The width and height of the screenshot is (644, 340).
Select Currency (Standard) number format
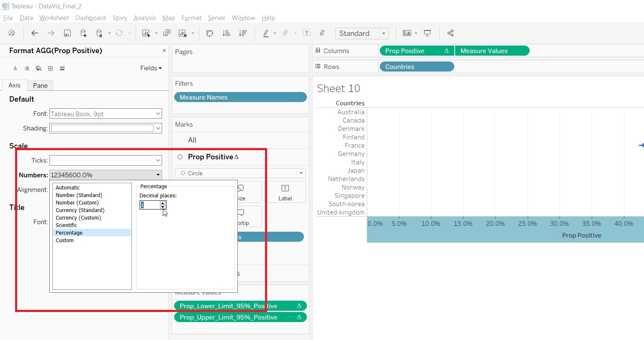pos(80,210)
